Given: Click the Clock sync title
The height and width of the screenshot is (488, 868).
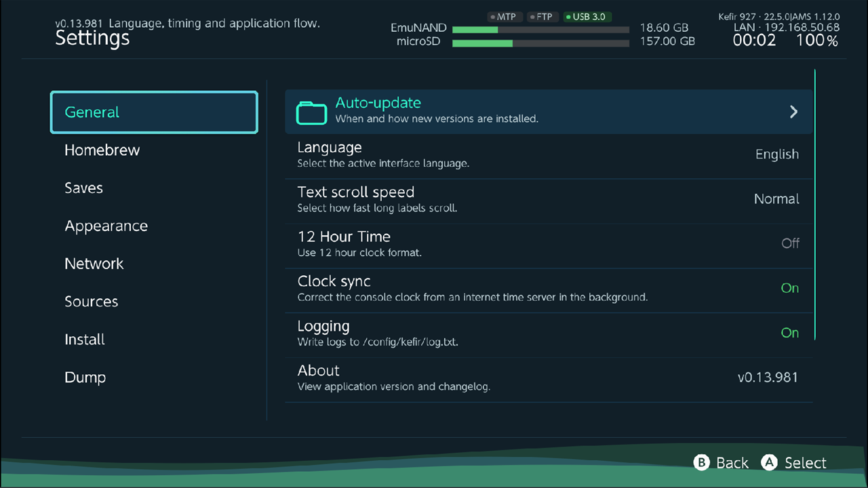Looking at the screenshot, I should pos(334,281).
